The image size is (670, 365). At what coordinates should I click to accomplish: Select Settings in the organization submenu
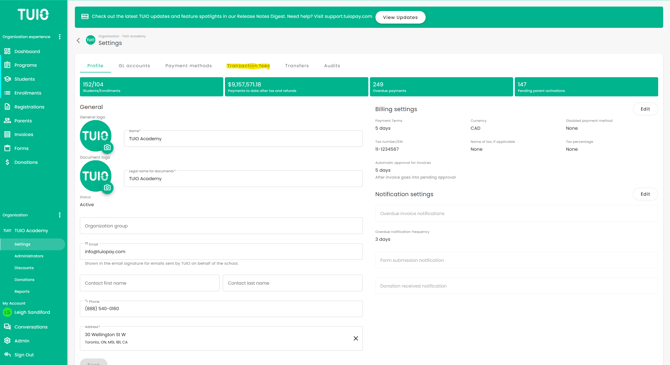(x=33, y=244)
